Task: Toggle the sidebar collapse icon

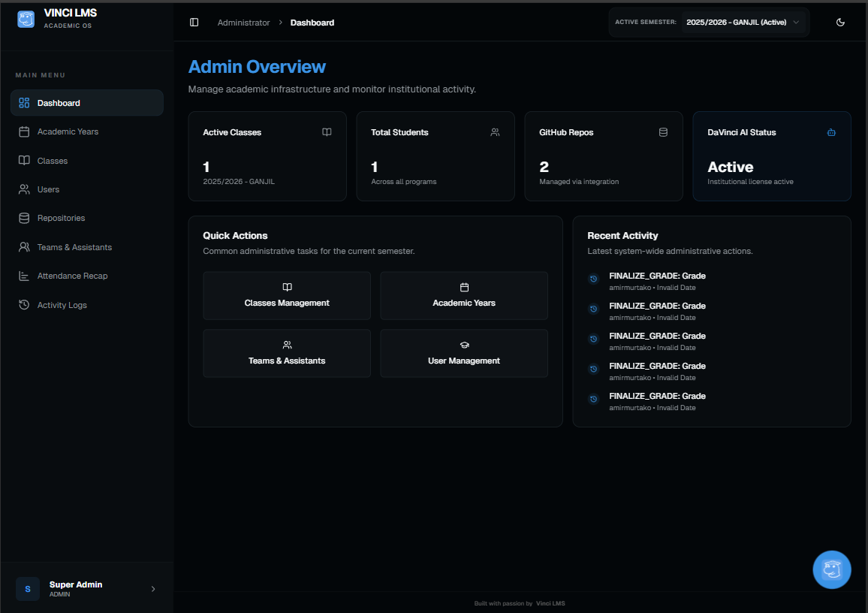Action: coord(194,23)
